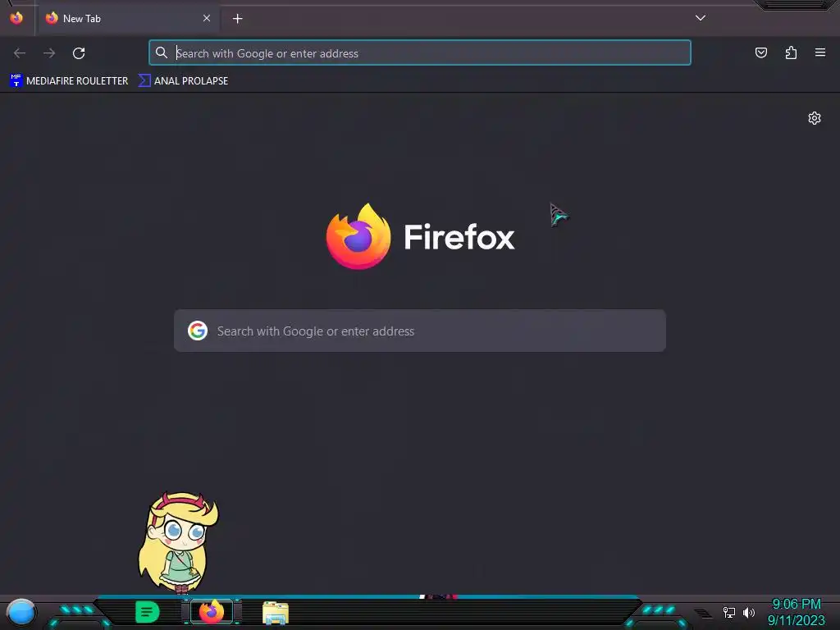Open Save to Pocket icon

coord(761,52)
